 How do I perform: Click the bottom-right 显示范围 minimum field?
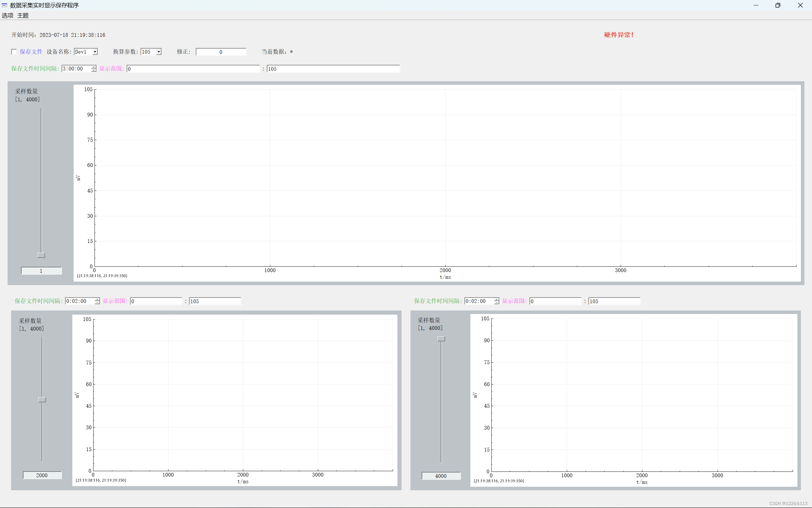(x=555, y=301)
